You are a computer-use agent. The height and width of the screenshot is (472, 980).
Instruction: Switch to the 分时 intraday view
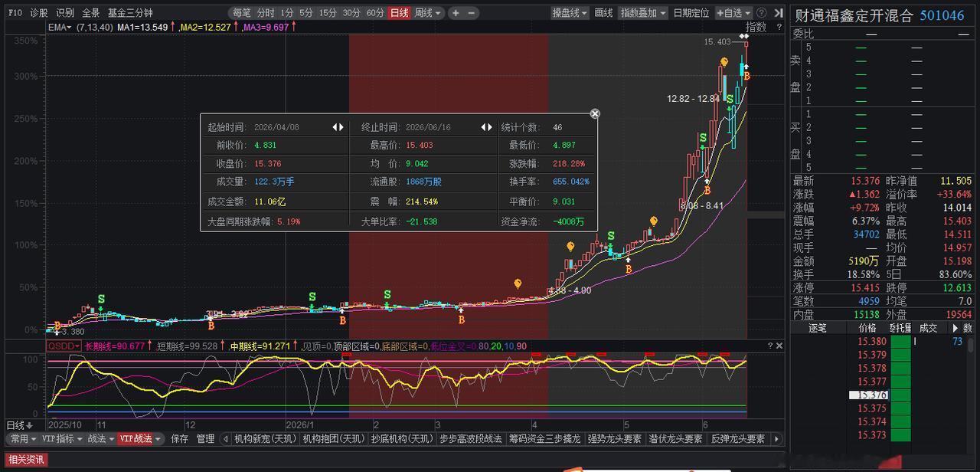(x=265, y=13)
